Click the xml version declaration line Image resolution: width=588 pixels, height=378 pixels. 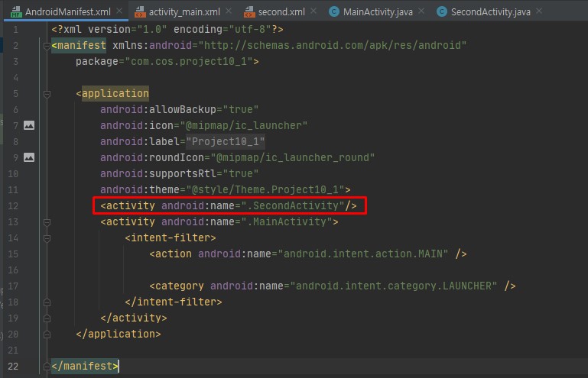click(167, 30)
